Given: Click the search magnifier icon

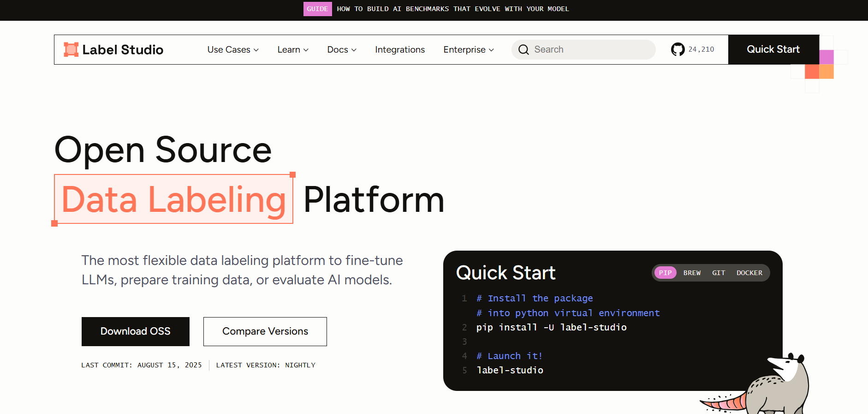Looking at the screenshot, I should click(x=523, y=49).
